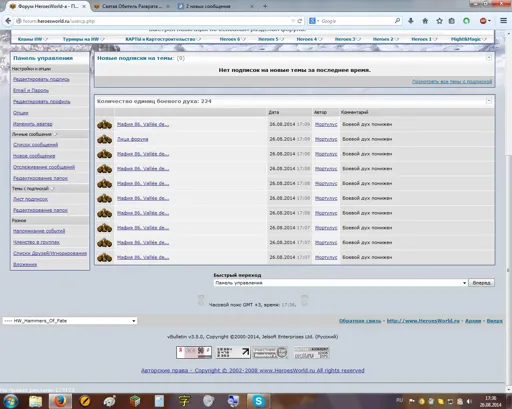Reload the page with refresh icon
The width and height of the screenshot is (512, 409).
300,21
